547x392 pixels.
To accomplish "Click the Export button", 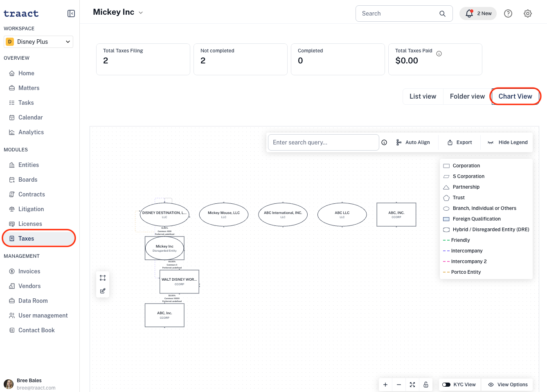I will click(460, 142).
